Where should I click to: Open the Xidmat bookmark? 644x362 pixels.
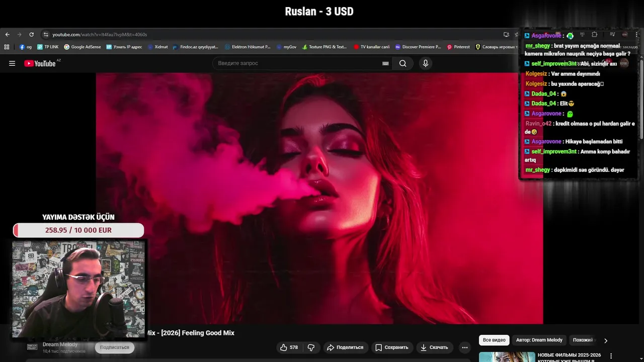pyautogui.click(x=157, y=47)
